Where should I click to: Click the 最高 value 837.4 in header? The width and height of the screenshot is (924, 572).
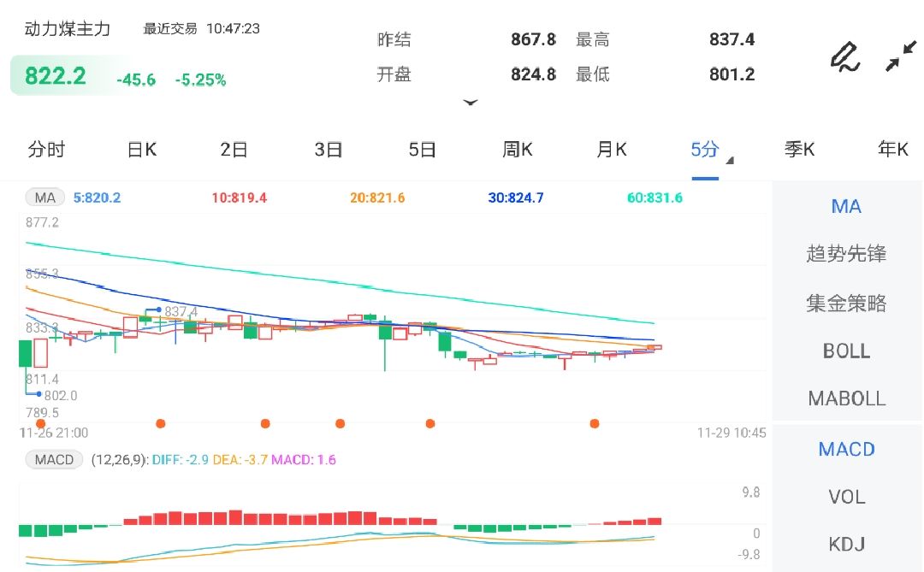[x=731, y=39]
